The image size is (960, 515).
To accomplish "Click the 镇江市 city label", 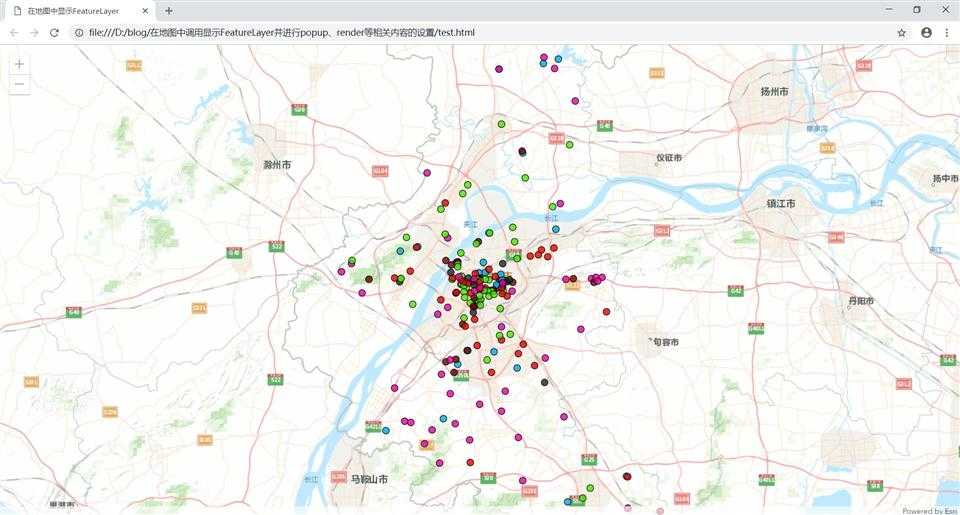I will click(x=781, y=203).
